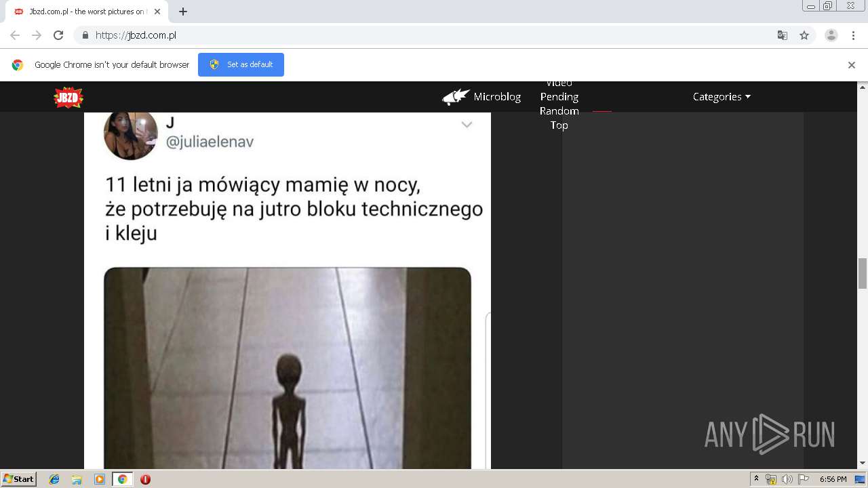Close the Jbzd.com.pl tab
Image resolution: width=868 pixels, height=488 pixels.
pos(157,12)
